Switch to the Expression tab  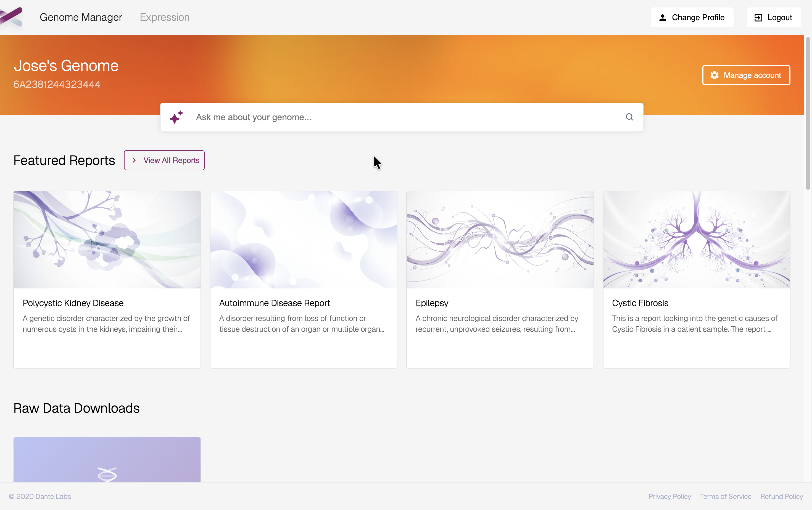(164, 17)
